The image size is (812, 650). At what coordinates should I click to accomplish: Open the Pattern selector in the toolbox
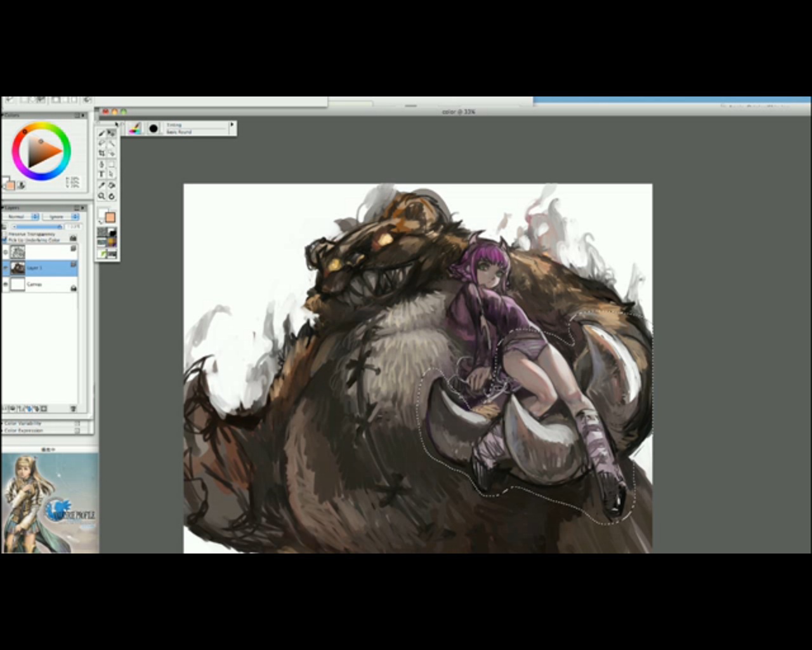click(101, 242)
